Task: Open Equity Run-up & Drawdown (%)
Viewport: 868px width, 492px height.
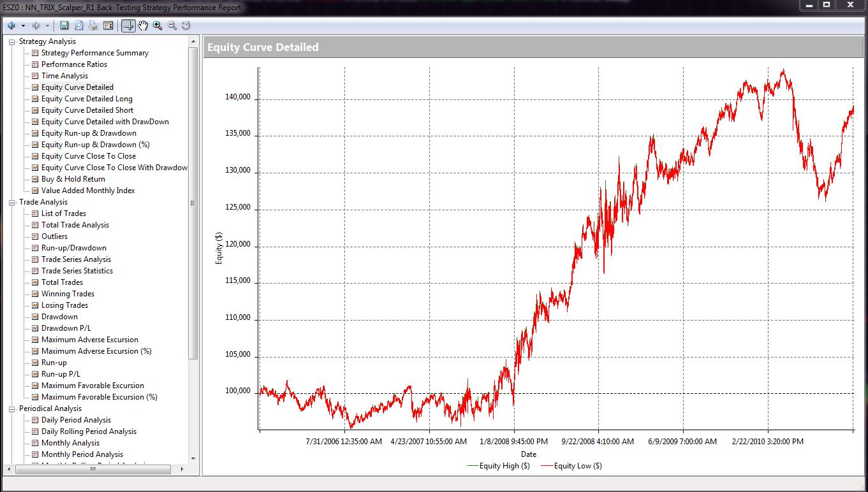Action: pos(96,145)
